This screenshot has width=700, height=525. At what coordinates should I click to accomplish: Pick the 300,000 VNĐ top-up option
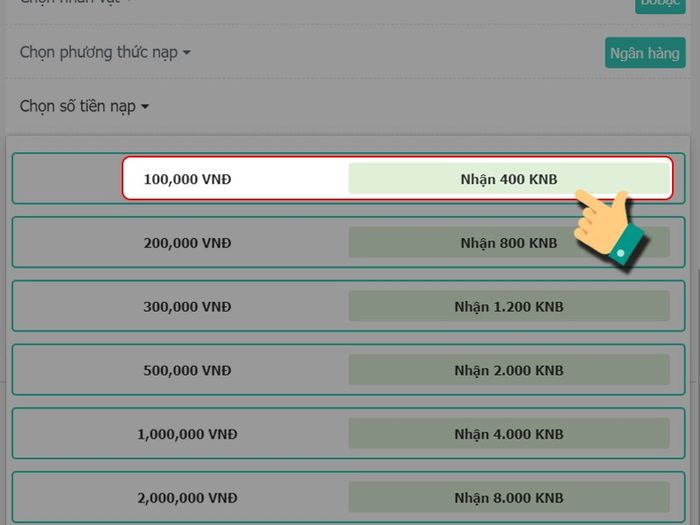coord(348,306)
